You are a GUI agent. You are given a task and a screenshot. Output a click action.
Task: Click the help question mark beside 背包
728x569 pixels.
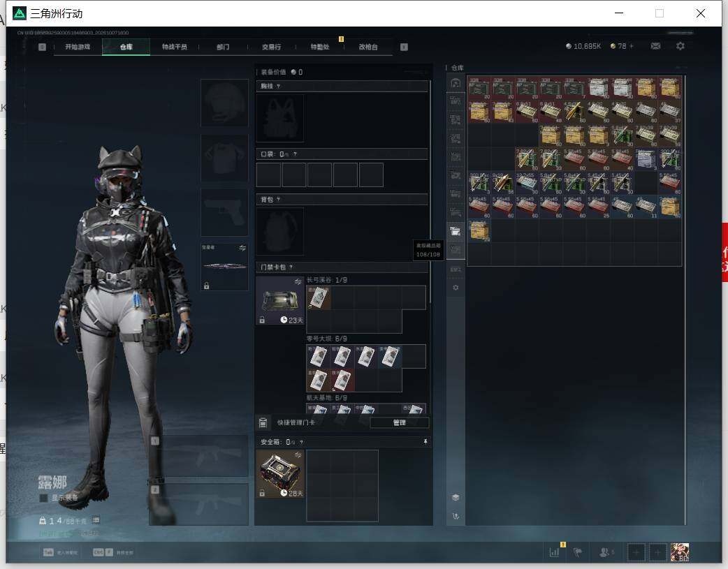(x=278, y=200)
